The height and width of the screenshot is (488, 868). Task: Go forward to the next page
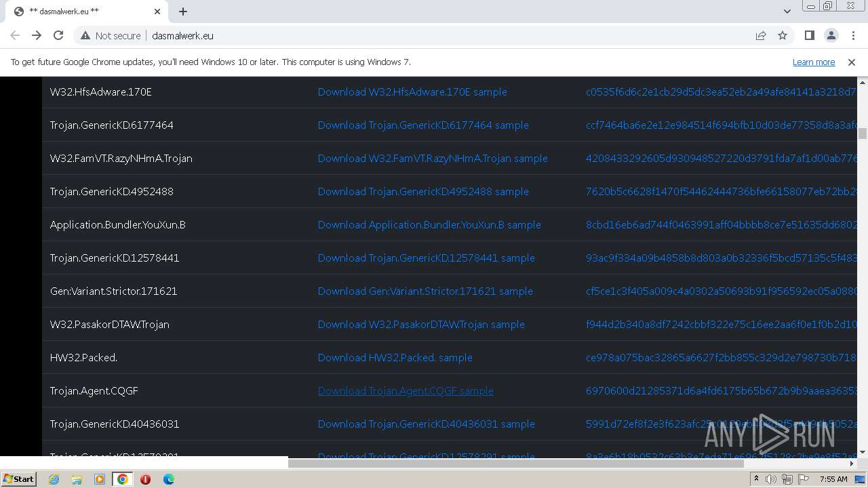[x=37, y=35]
